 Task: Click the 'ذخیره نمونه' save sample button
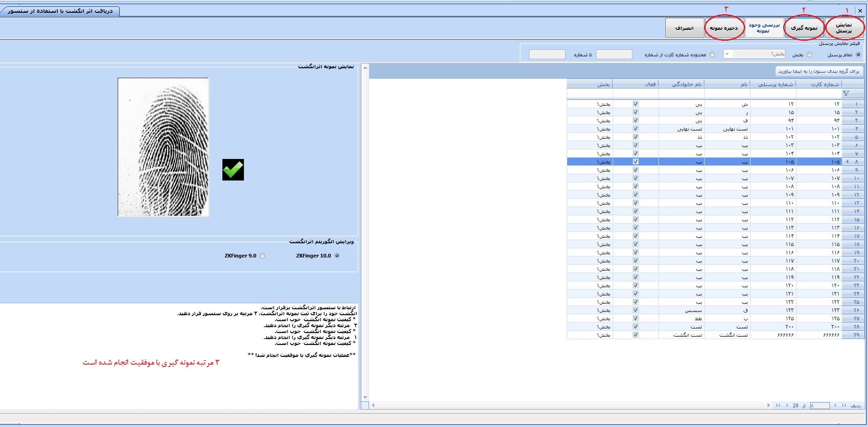pos(724,28)
